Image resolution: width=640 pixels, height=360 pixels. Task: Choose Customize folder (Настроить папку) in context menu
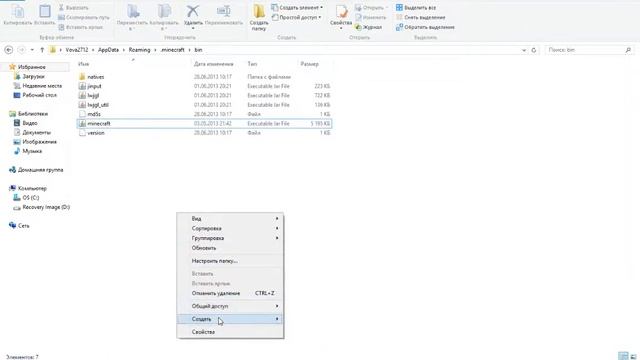[x=230, y=261]
